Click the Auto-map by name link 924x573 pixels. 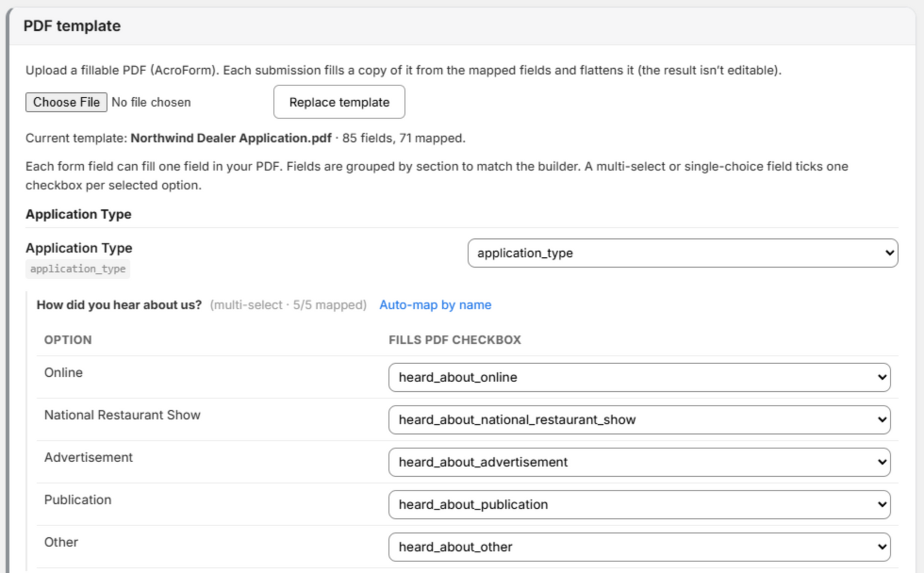coord(435,305)
